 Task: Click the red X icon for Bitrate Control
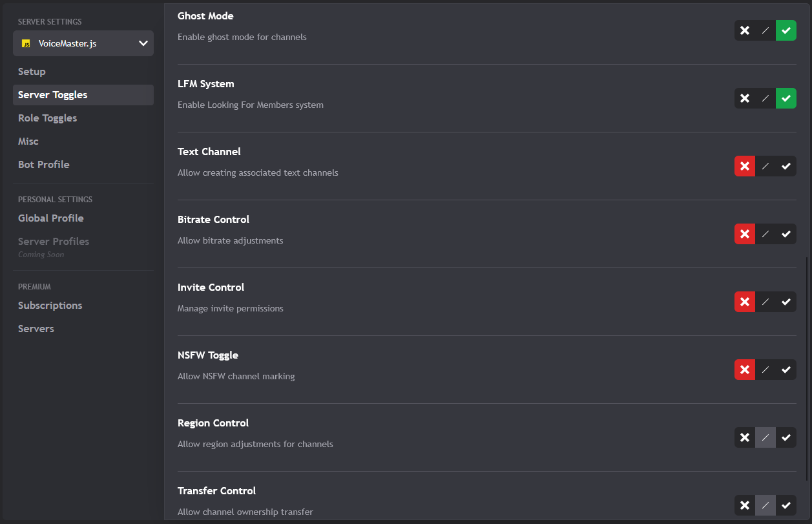click(744, 234)
